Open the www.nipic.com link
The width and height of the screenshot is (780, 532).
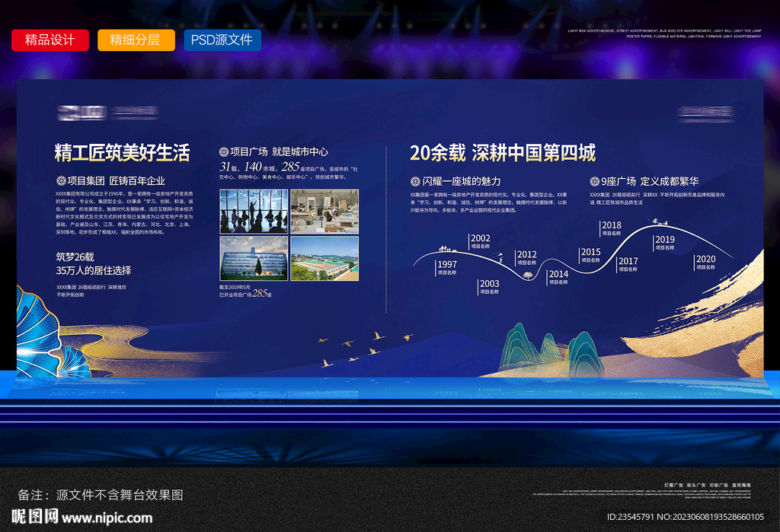107,518
